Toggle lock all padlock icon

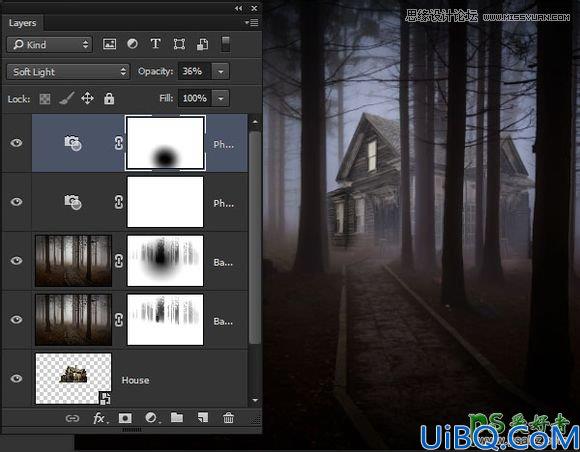point(109,98)
